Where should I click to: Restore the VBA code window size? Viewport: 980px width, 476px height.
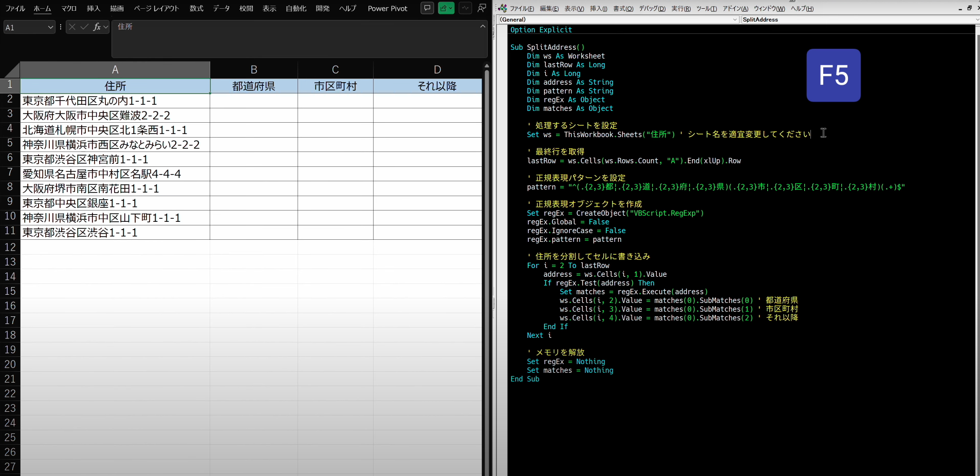tap(969, 8)
